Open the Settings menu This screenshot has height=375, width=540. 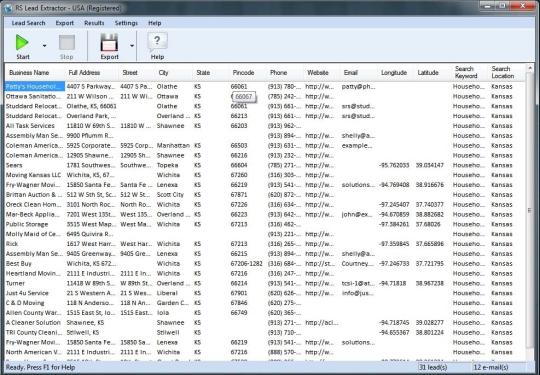coord(126,23)
